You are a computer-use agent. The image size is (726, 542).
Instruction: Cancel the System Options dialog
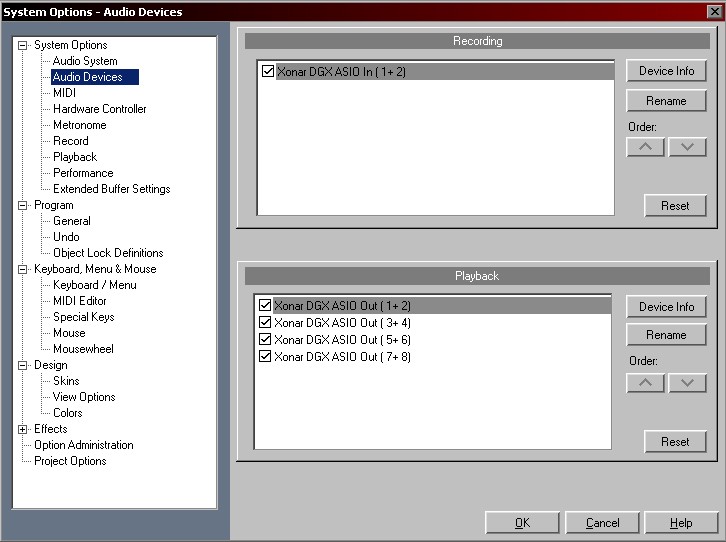[x=602, y=523]
